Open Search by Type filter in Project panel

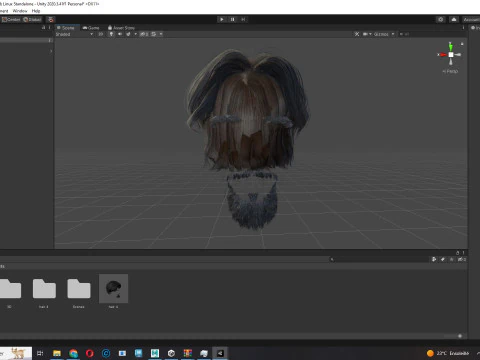pyautogui.click(x=434, y=259)
